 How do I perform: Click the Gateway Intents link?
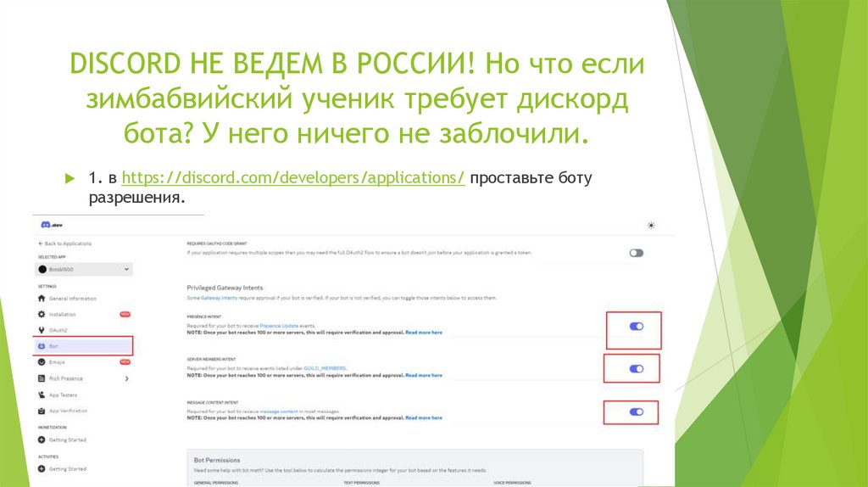click(x=219, y=298)
